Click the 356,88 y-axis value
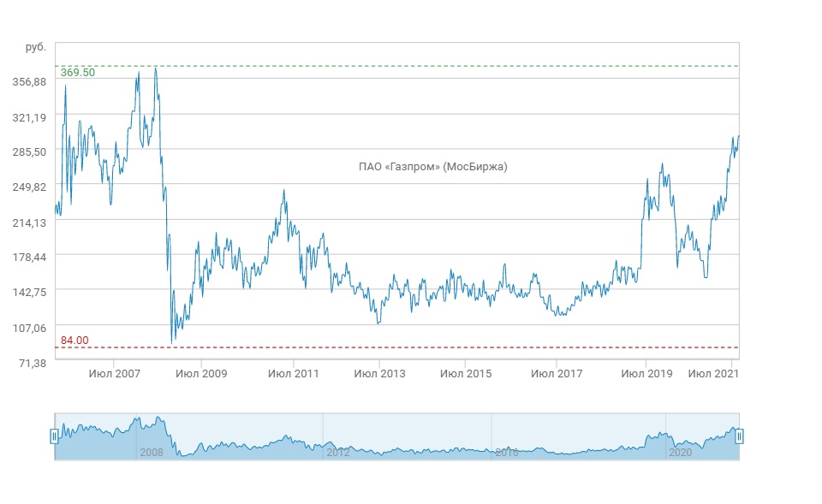 29,81
